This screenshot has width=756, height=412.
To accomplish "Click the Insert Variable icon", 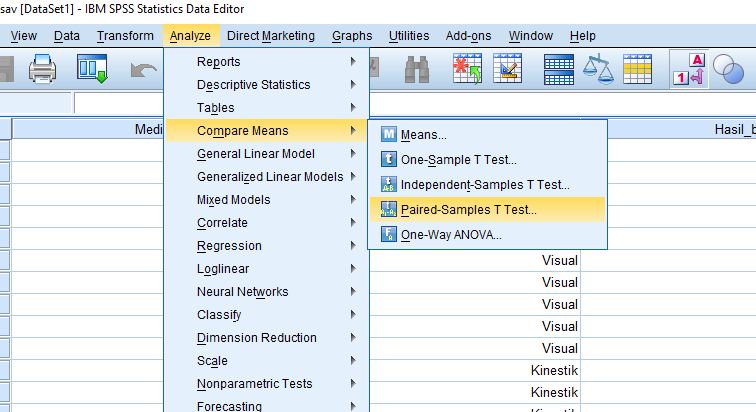I will pyautogui.click(x=508, y=69).
